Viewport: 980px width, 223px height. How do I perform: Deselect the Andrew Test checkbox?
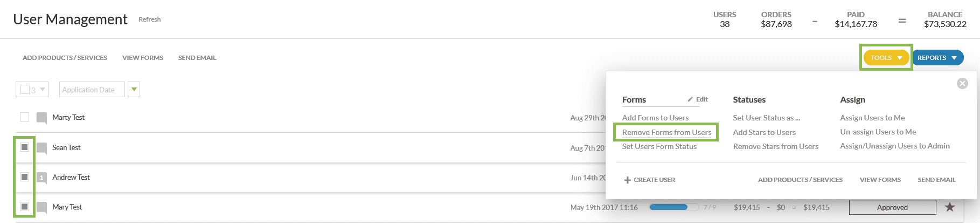point(24,177)
